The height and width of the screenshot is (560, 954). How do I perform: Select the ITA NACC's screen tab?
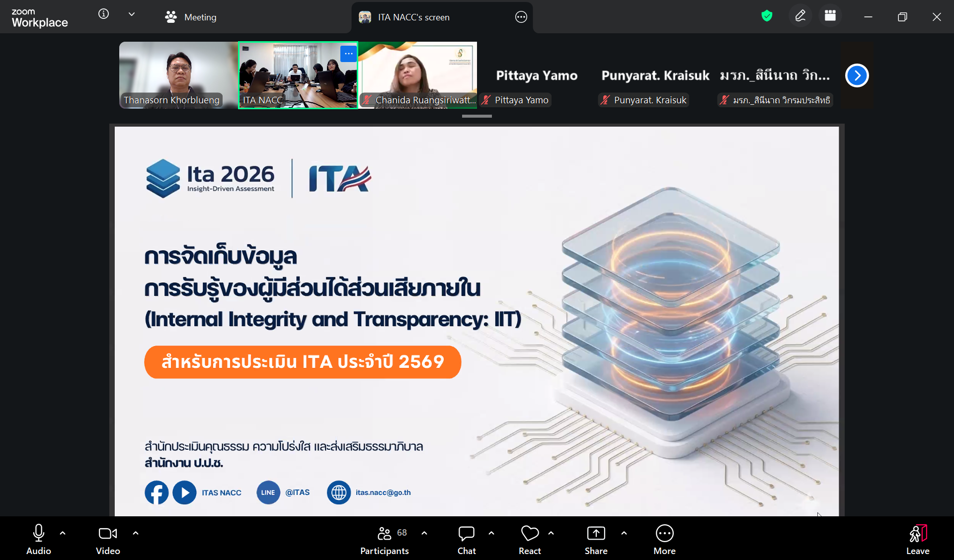coord(442,17)
